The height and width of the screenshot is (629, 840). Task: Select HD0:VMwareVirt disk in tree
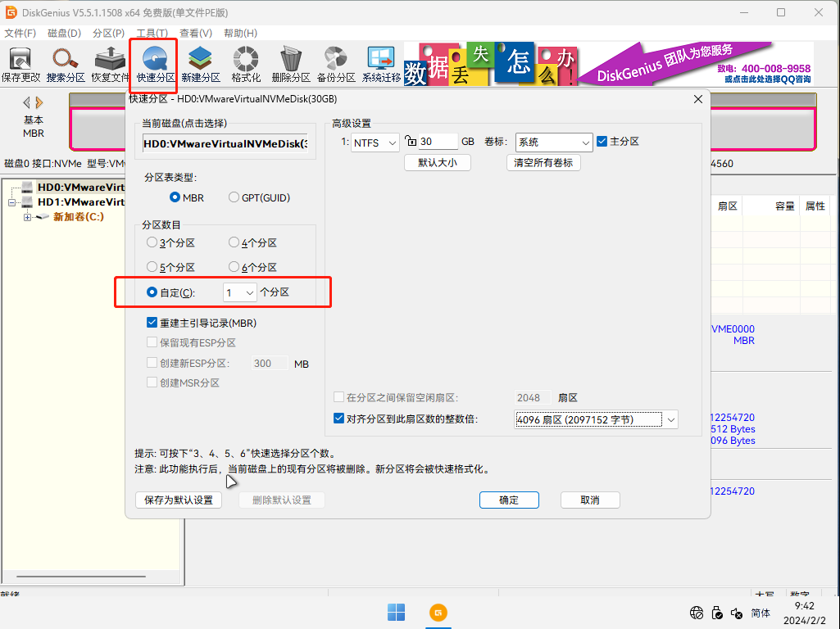pos(80,187)
